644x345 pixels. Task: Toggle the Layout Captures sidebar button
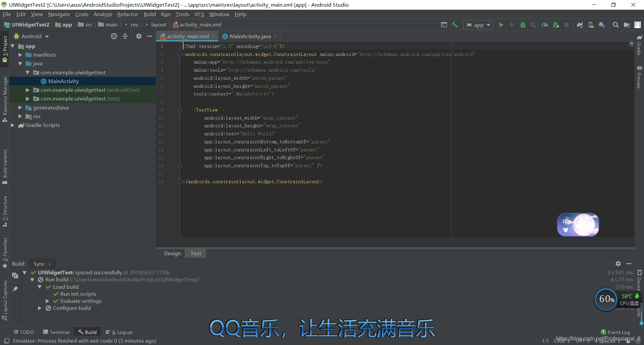tap(5, 300)
